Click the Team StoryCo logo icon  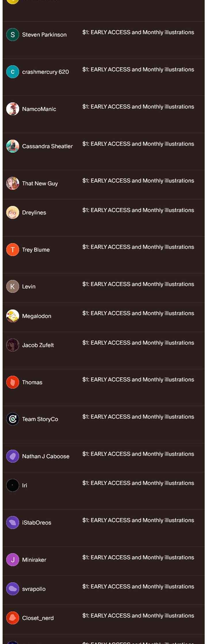click(x=13, y=419)
